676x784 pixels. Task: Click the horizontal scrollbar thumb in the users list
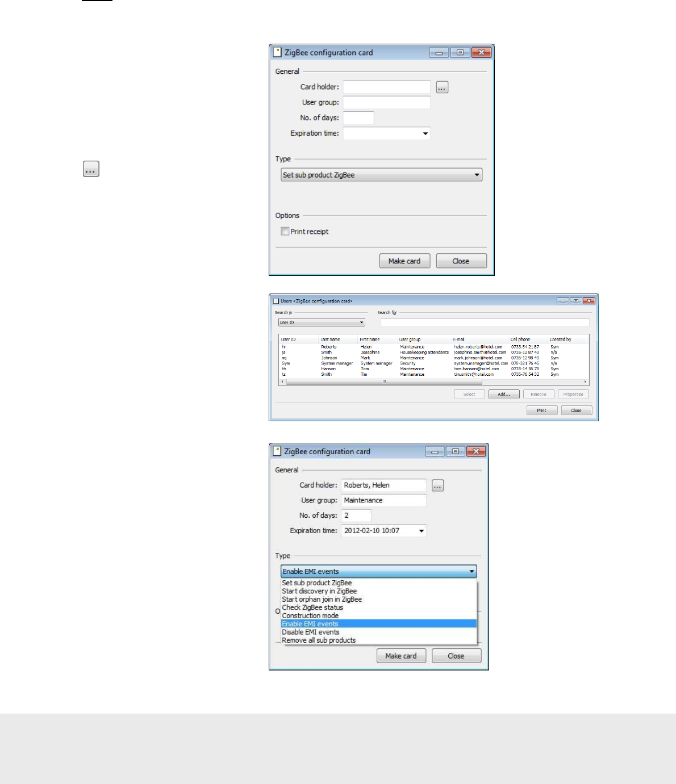click(x=384, y=382)
